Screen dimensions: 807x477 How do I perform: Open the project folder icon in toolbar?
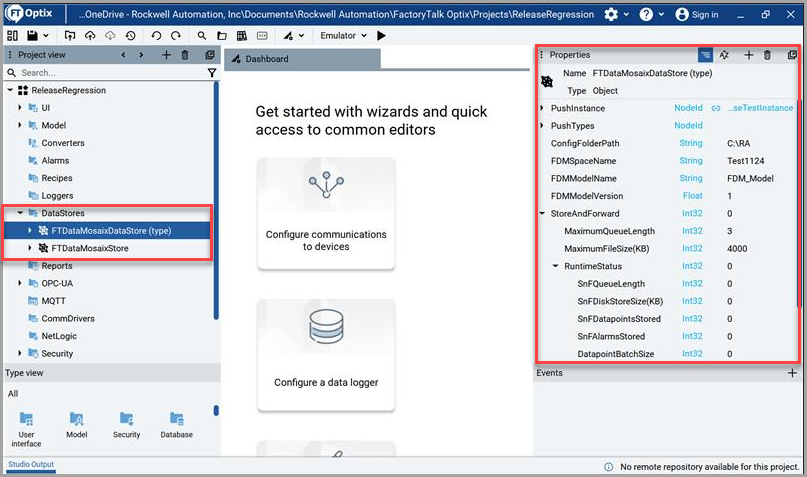point(222,36)
